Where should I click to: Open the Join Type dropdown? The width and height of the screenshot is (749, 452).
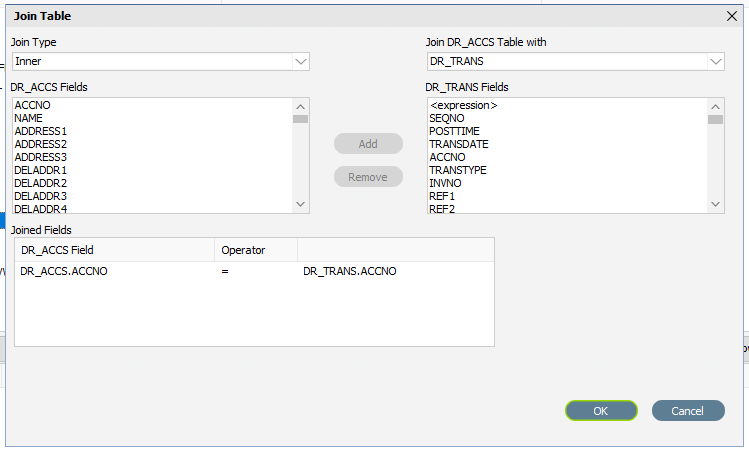(x=160, y=62)
